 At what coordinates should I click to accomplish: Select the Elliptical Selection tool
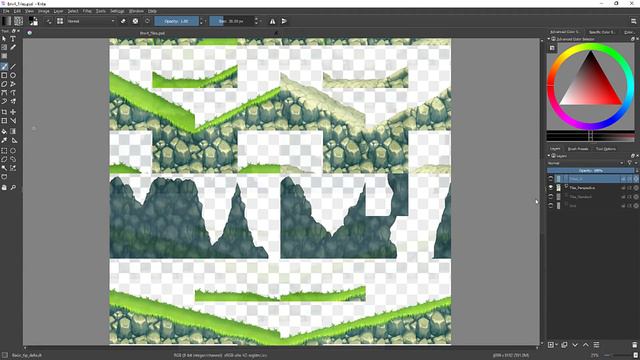click(x=13, y=151)
